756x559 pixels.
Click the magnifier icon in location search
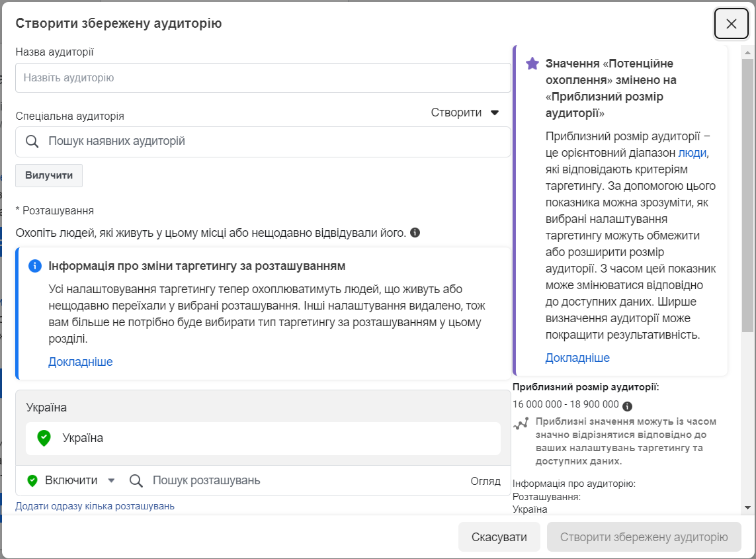(136, 481)
